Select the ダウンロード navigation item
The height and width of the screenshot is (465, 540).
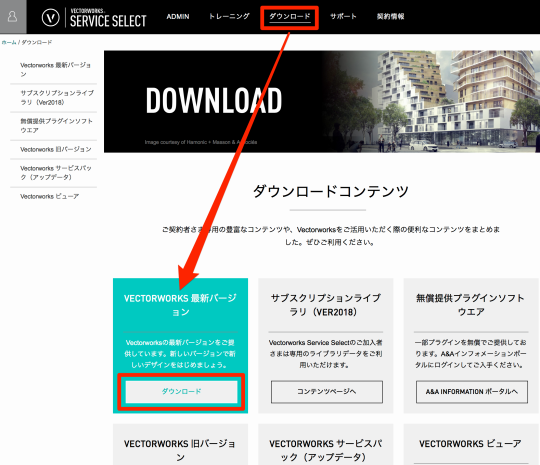pyautogui.click(x=290, y=16)
